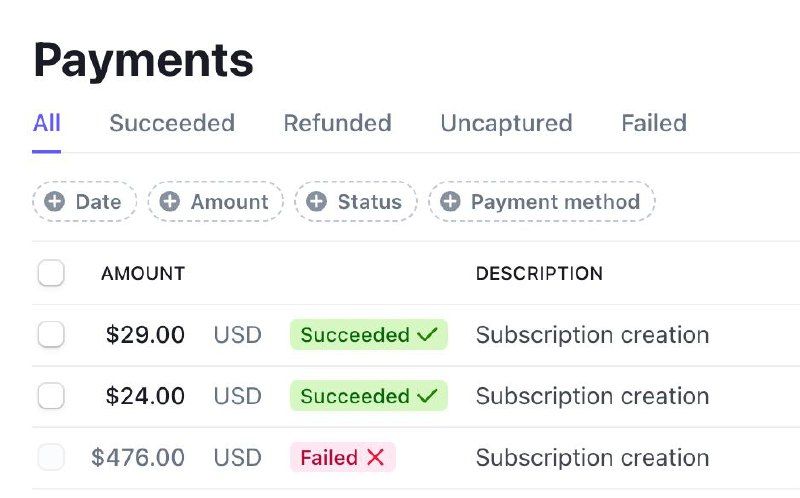Switch to the Refunded tab
The height and width of the screenshot is (498, 800).
coord(337,123)
